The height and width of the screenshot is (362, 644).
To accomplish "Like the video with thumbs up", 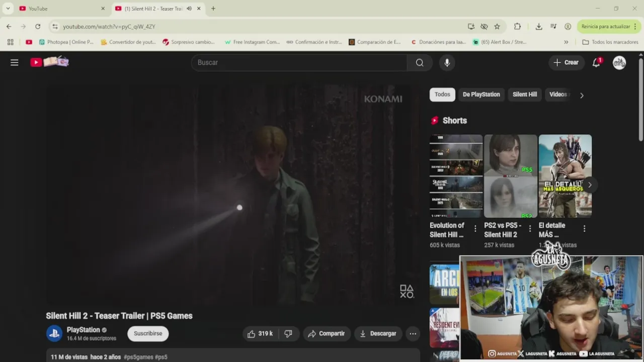I will click(260, 333).
